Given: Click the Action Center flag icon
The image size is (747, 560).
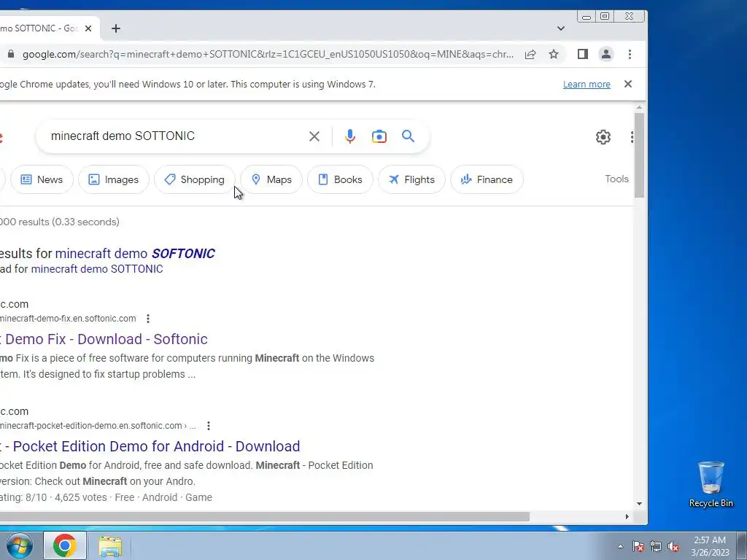Looking at the screenshot, I should pos(638,546).
